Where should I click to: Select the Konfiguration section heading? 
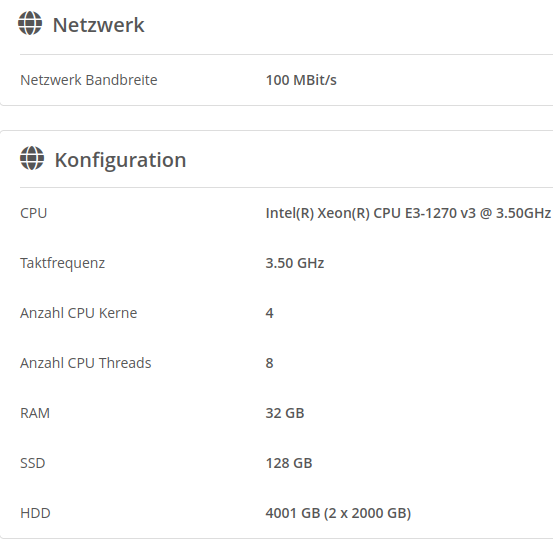(120, 161)
